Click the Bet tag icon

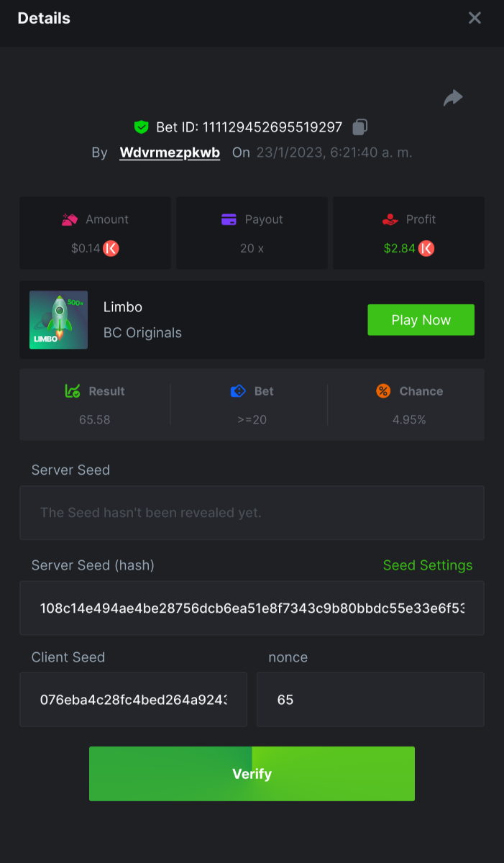238,391
